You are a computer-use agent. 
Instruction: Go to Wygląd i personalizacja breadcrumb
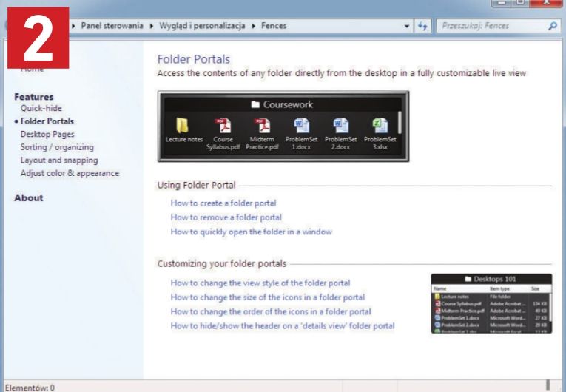pos(202,26)
